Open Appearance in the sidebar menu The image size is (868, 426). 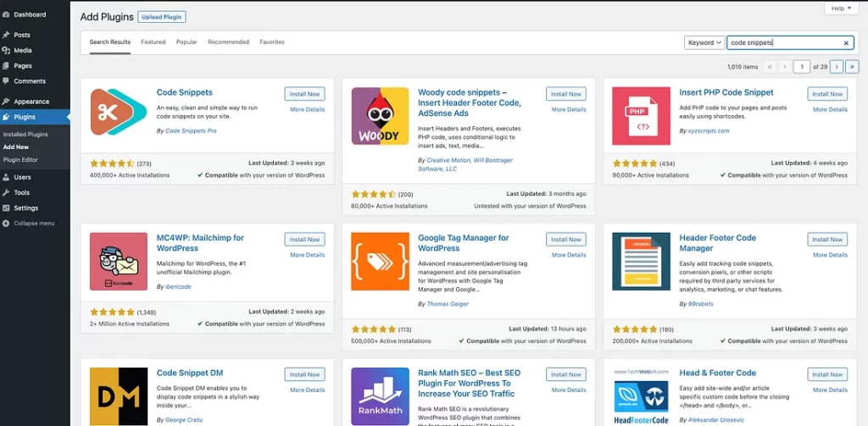[x=31, y=102]
